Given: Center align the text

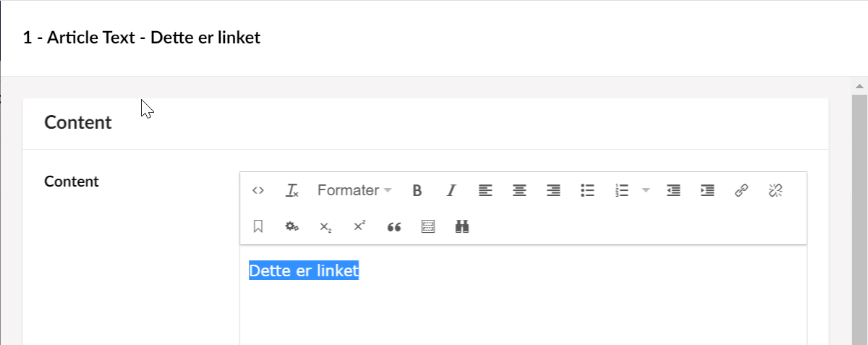Looking at the screenshot, I should (x=519, y=191).
